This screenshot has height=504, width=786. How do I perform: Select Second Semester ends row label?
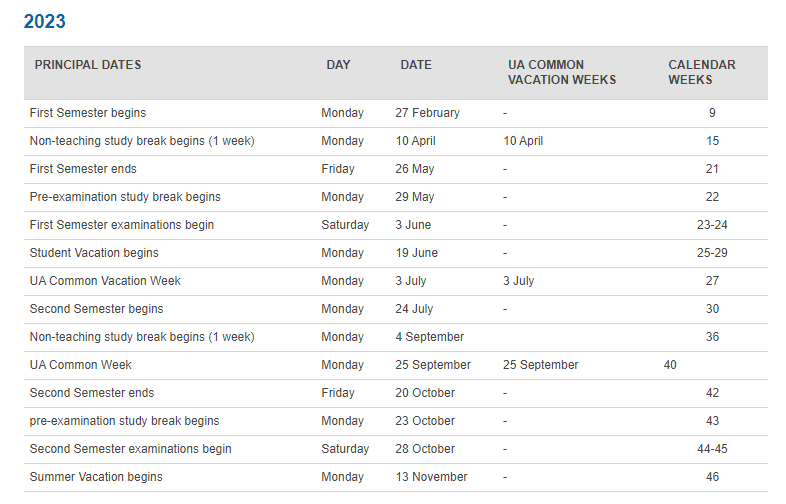pyautogui.click(x=92, y=393)
